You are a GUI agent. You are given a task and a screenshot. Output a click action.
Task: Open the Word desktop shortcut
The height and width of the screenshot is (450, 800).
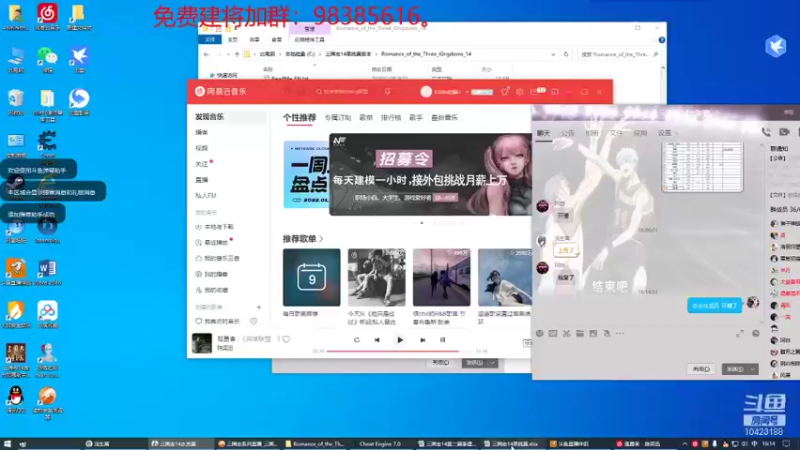coord(47,271)
